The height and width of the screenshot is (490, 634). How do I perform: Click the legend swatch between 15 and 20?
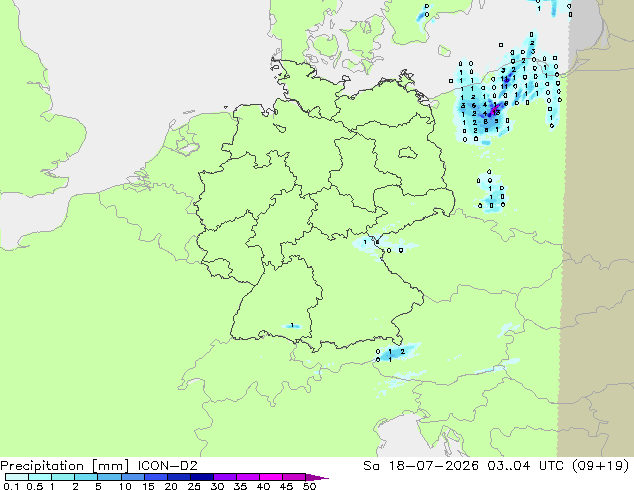point(155,477)
